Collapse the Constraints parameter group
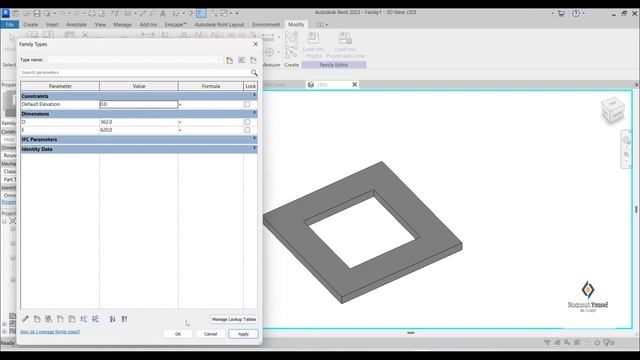Image resolution: width=640 pixels, height=360 pixels. (x=254, y=96)
